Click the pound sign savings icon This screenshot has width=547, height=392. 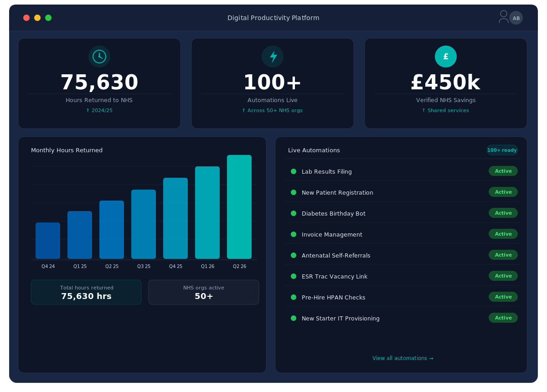coord(446,57)
